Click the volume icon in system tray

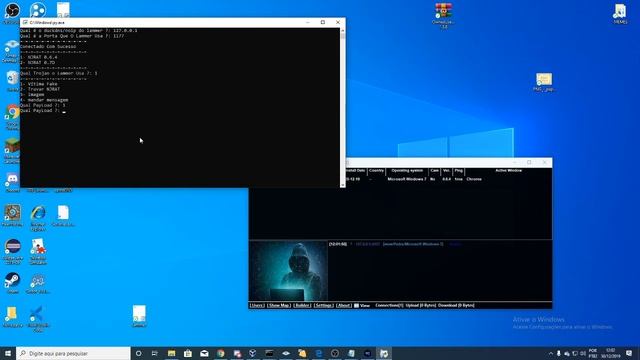[583, 353]
